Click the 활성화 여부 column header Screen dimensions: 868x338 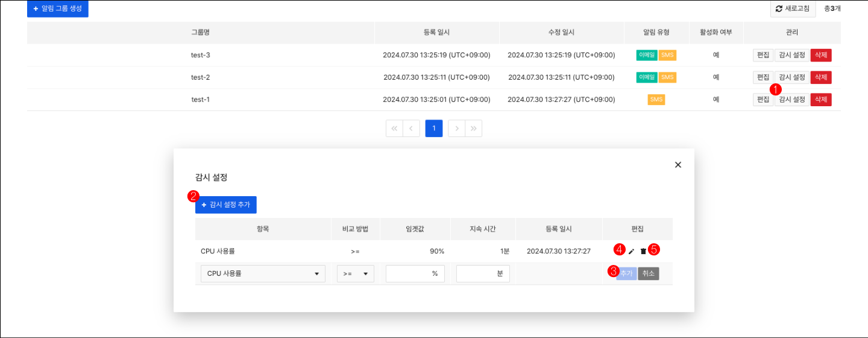[x=716, y=33]
